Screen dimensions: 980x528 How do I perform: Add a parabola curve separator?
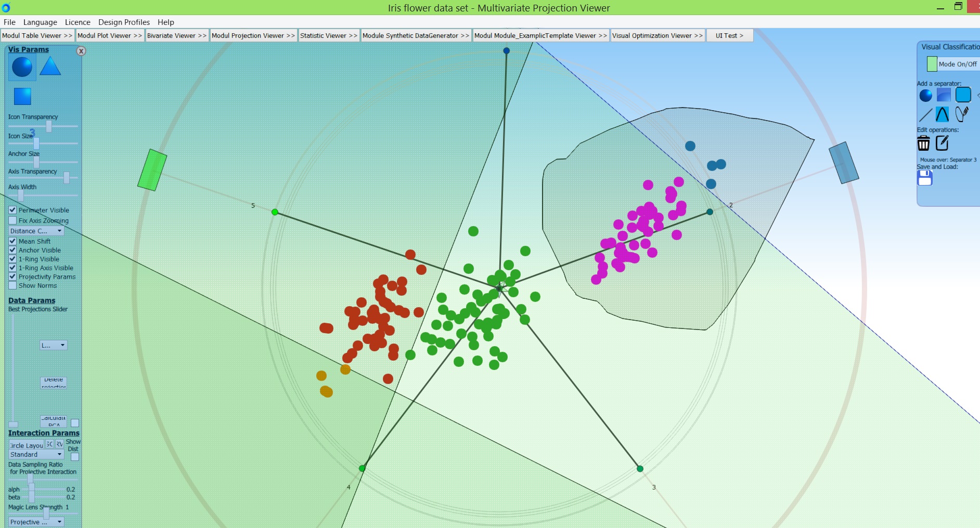click(x=942, y=114)
